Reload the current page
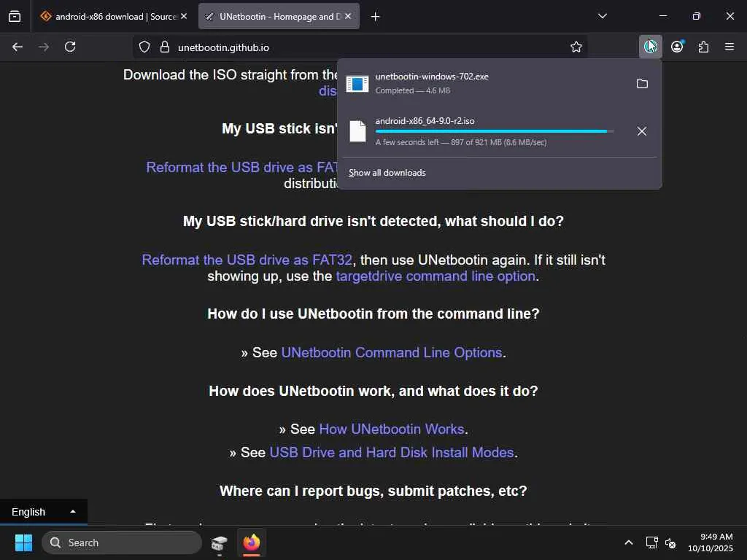This screenshot has width=747, height=560. point(70,47)
